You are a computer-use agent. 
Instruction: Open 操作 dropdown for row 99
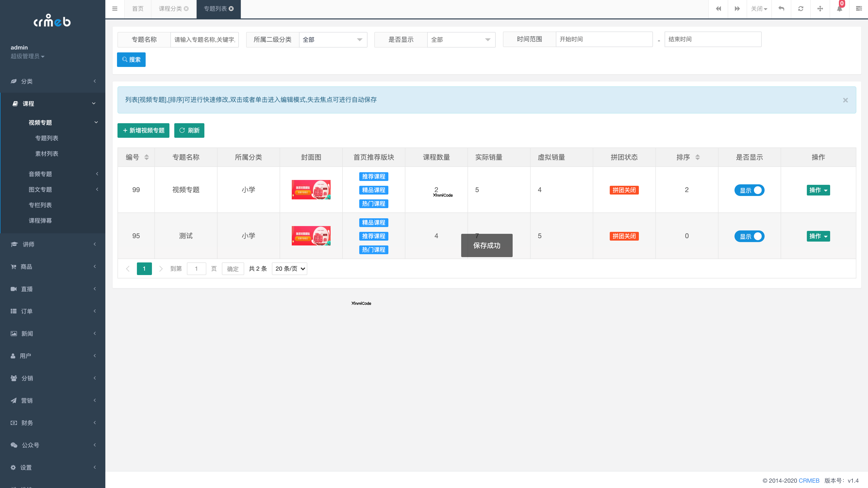click(818, 190)
